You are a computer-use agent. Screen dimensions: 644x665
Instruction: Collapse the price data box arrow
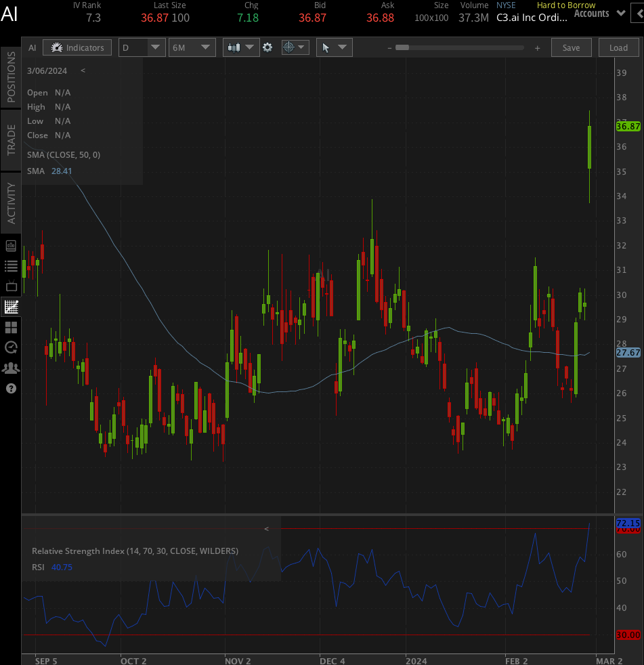coord(83,70)
